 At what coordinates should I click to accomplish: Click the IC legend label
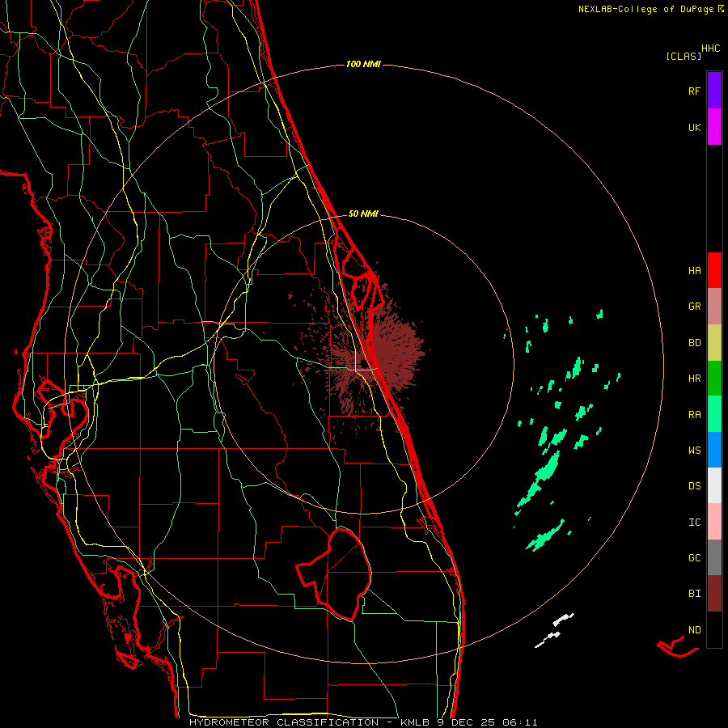(694, 523)
